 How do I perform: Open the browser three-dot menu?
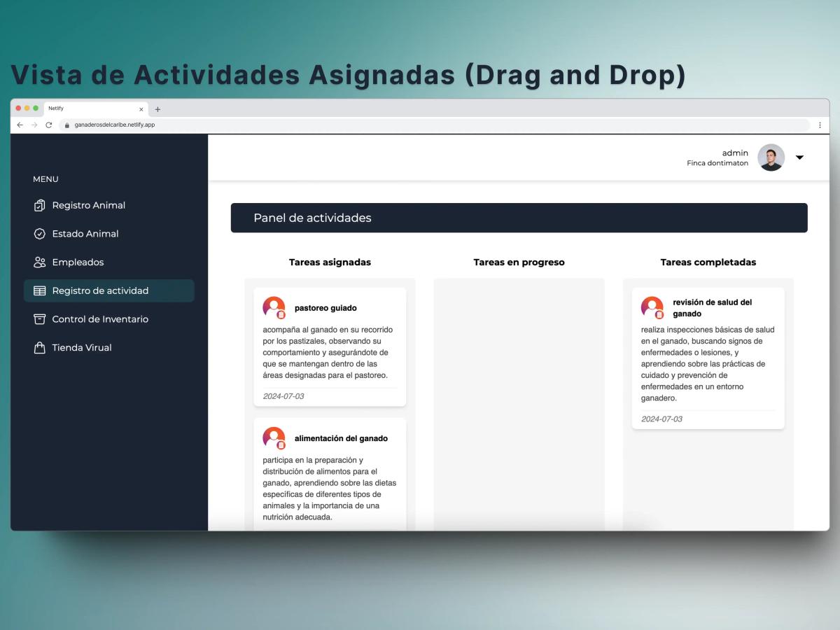click(820, 125)
